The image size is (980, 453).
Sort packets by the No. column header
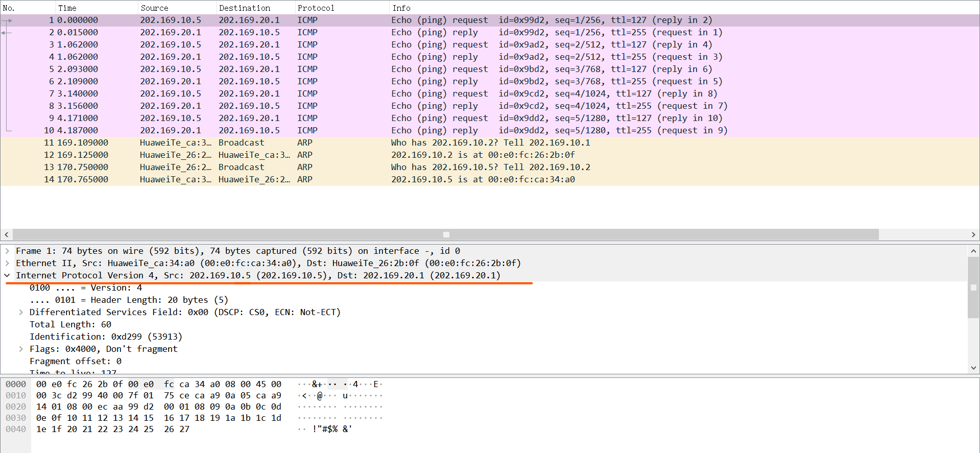tap(28, 8)
